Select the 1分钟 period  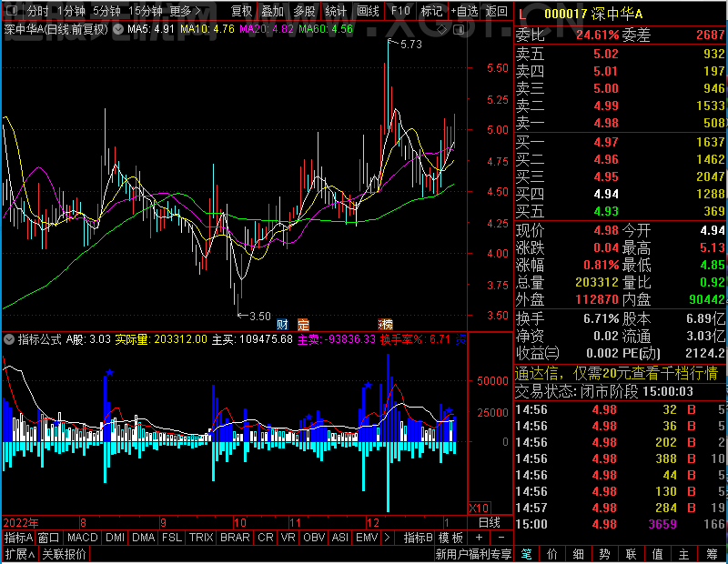(71, 11)
